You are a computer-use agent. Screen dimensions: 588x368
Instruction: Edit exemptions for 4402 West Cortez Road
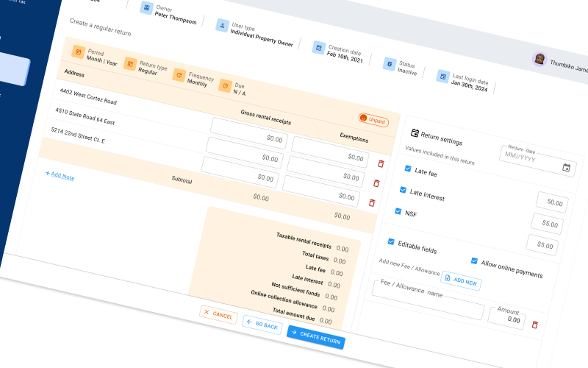point(330,152)
